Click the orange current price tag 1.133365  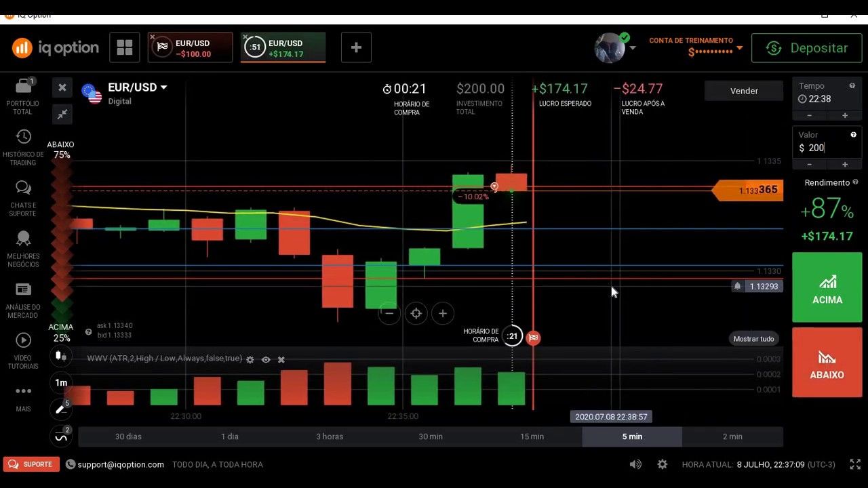pos(749,190)
